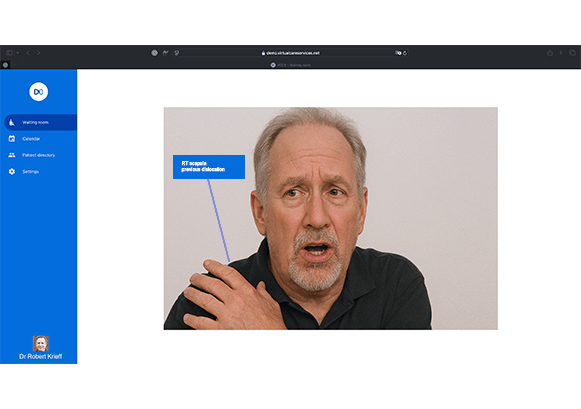
Task: Click the round extension icon left of address bar
Action: [155, 53]
